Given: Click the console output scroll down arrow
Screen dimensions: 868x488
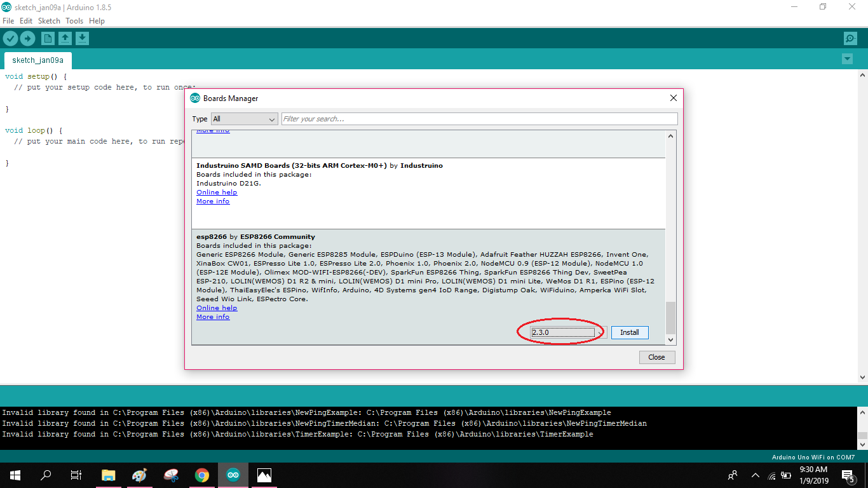Looking at the screenshot, I should (x=862, y=444).
